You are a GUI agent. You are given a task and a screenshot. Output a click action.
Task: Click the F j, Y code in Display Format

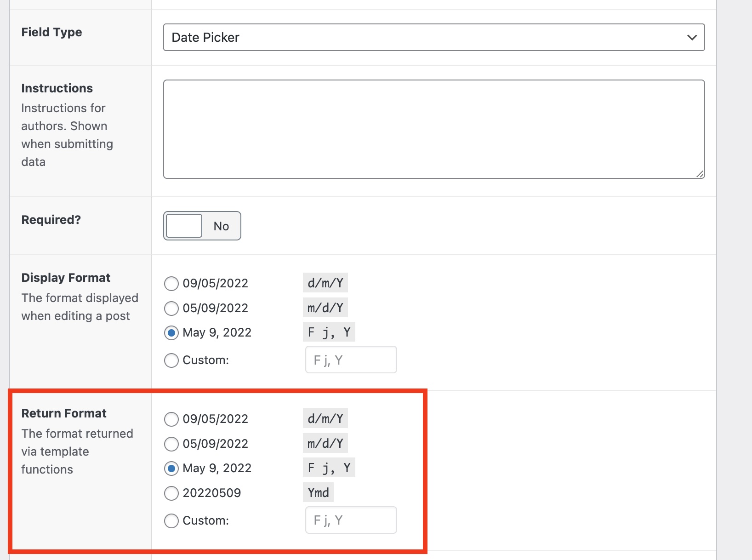(x=329, y=332)
